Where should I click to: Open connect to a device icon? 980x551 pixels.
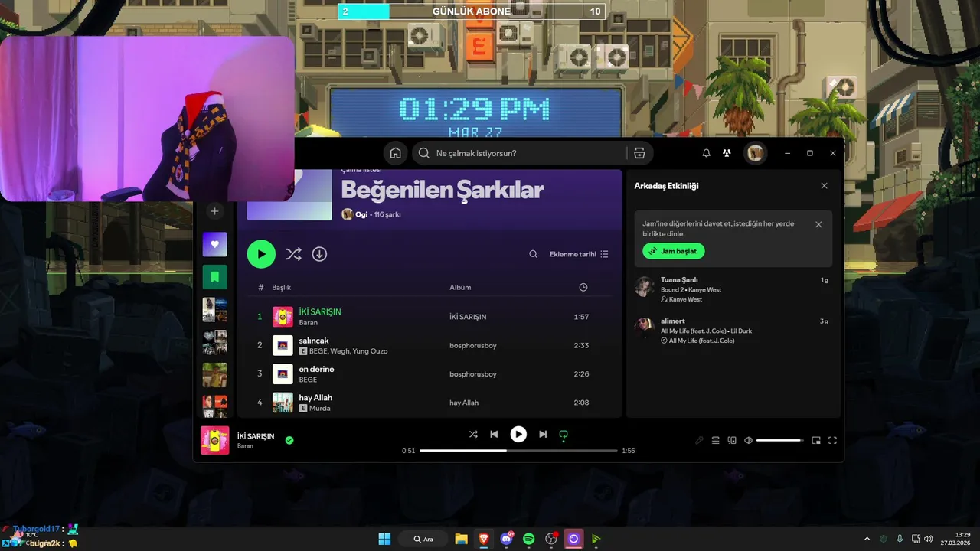tap(732, 440)
